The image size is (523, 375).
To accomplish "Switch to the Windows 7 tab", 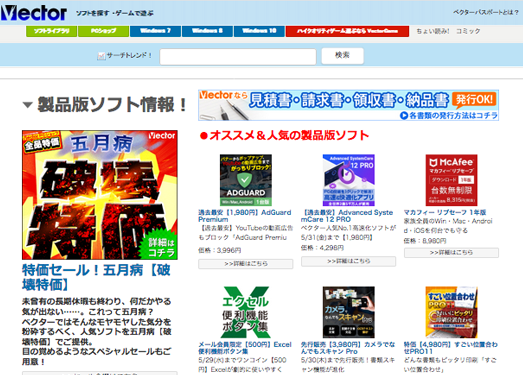I will [x=155, y=31].
